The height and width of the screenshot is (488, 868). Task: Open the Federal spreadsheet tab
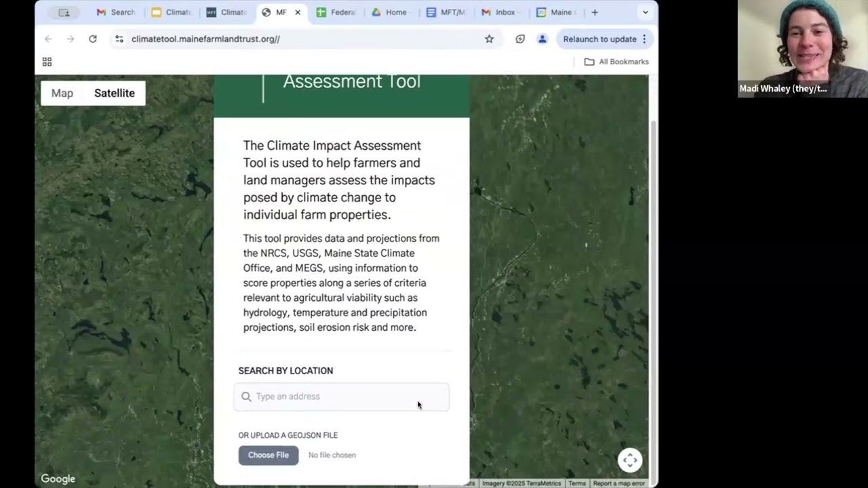[x=336, y=12]
